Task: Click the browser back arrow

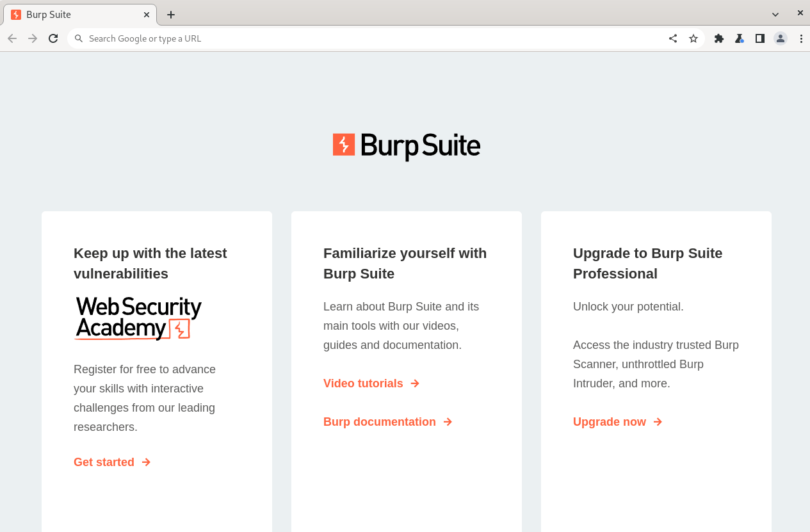Action: (x=12, y=38)
